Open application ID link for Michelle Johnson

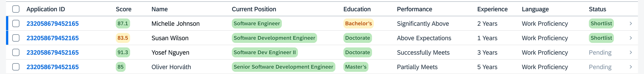point(53,24)
